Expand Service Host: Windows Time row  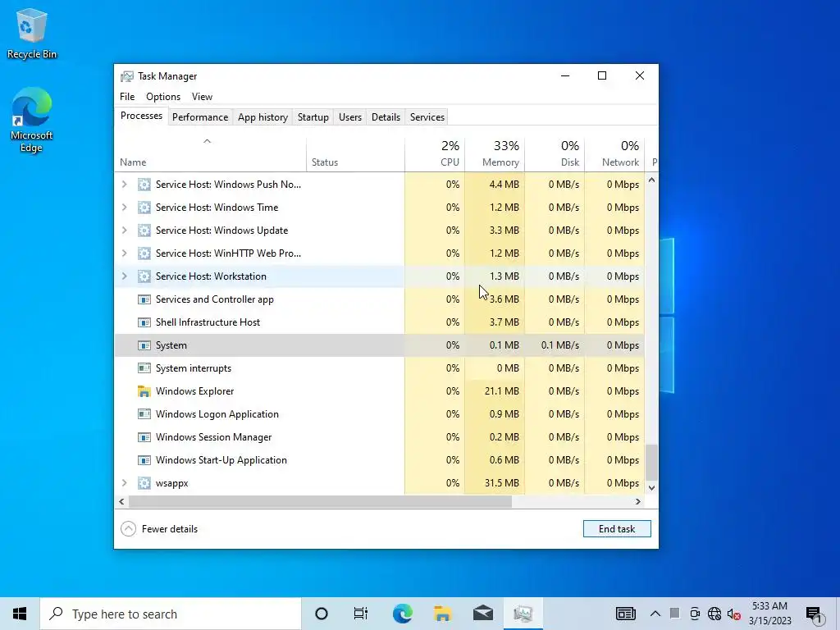[125, 208]
